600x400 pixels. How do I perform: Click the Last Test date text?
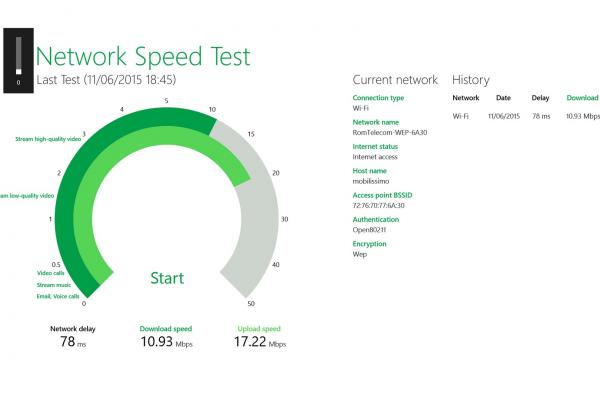(106, 80)
